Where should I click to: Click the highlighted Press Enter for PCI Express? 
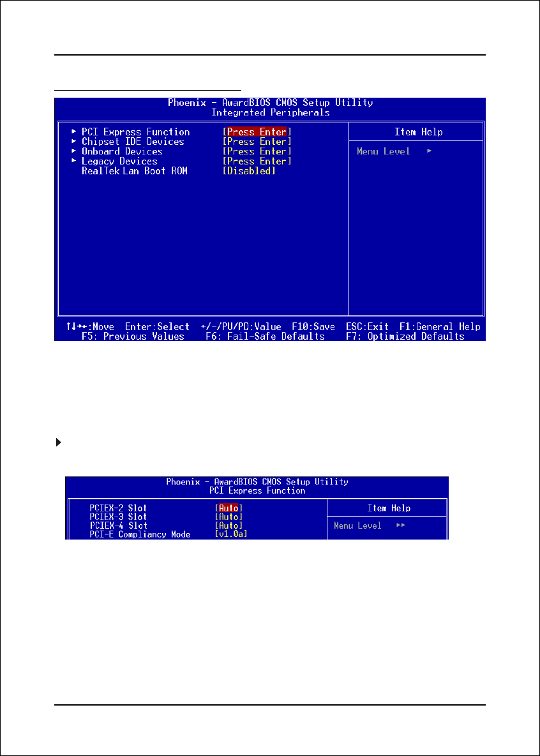[x=257, y=132]
